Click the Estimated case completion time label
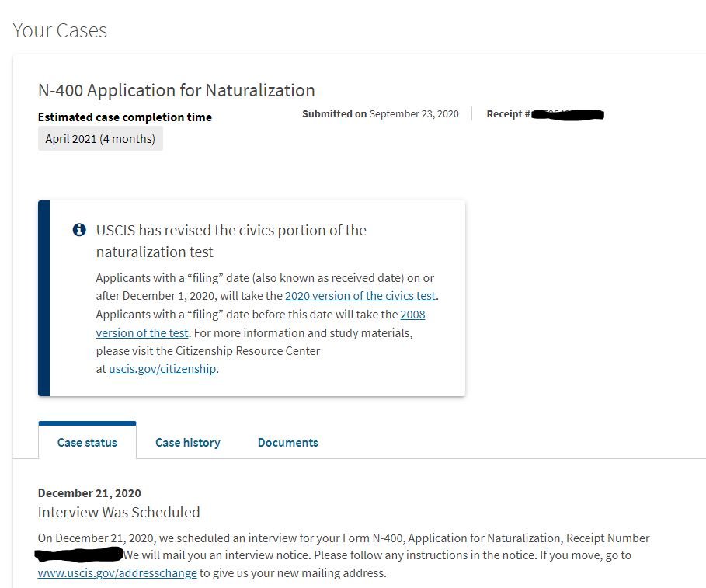 tap(124, 117)
